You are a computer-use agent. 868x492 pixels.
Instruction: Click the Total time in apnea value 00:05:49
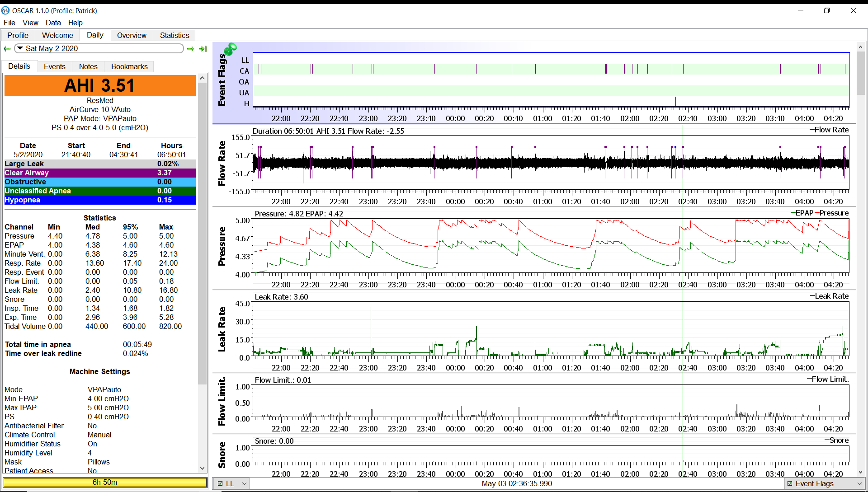(x=137, y=344)
